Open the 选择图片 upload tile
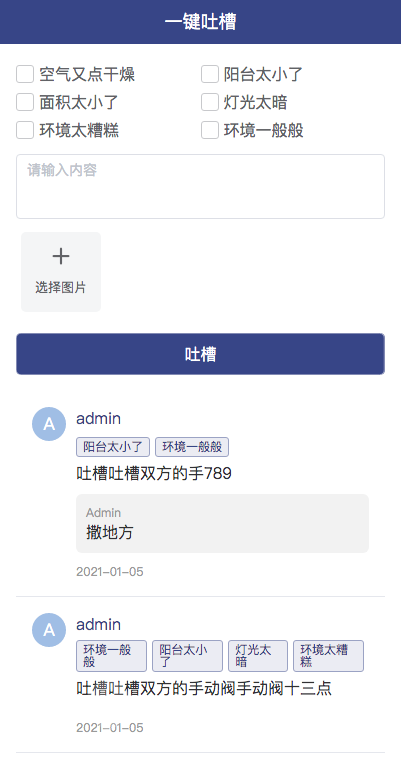Screen dimensions: 401x769 point(61,272)
